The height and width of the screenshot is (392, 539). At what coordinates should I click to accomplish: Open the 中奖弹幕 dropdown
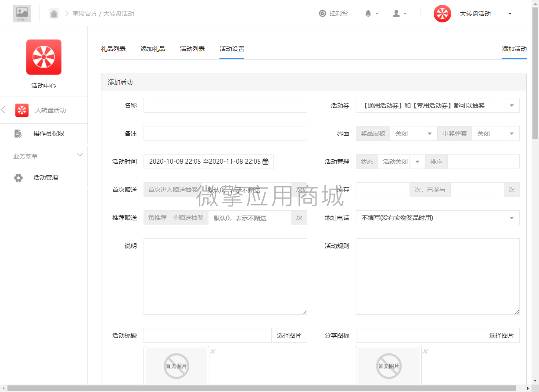(496, 133)
